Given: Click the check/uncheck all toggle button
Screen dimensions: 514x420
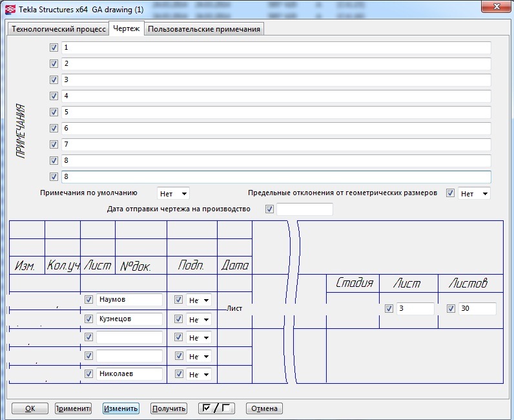Looking at the screenshot, I should (216, 408).
